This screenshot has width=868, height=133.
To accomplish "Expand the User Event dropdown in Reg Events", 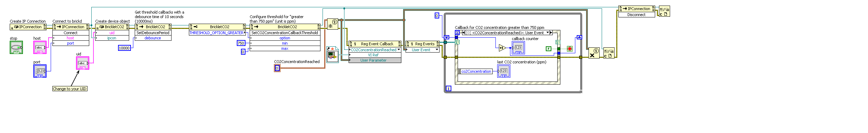I will pos(437,50).
